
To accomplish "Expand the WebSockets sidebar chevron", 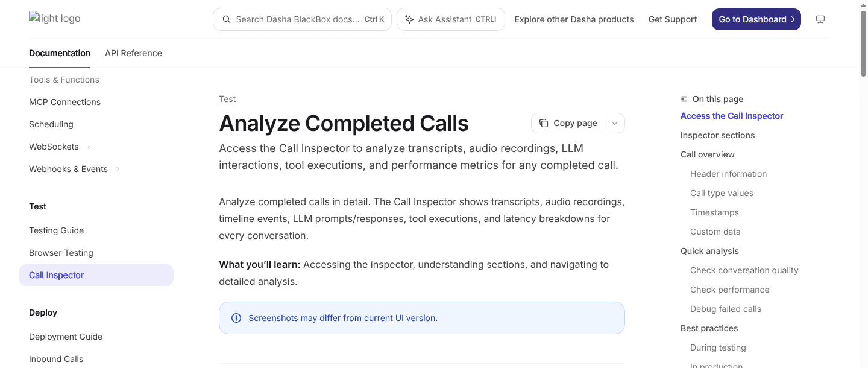I will point(89,147).
